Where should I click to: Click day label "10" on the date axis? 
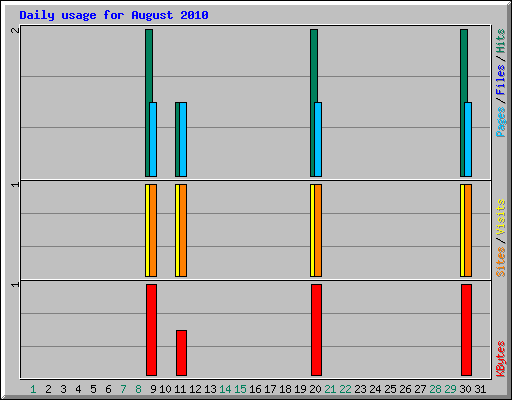[165, 389]
